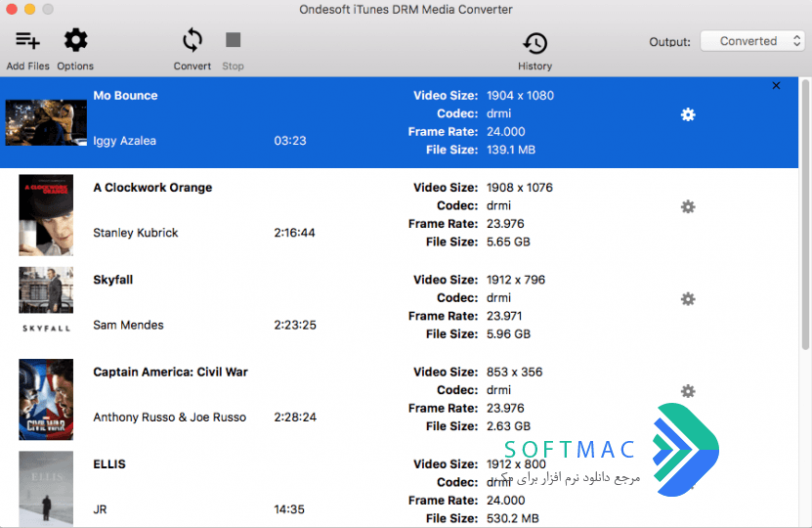Screen dimensions: 812x528
Task: Click the 5.65 GB file size value
Action: tap(508, 242)
